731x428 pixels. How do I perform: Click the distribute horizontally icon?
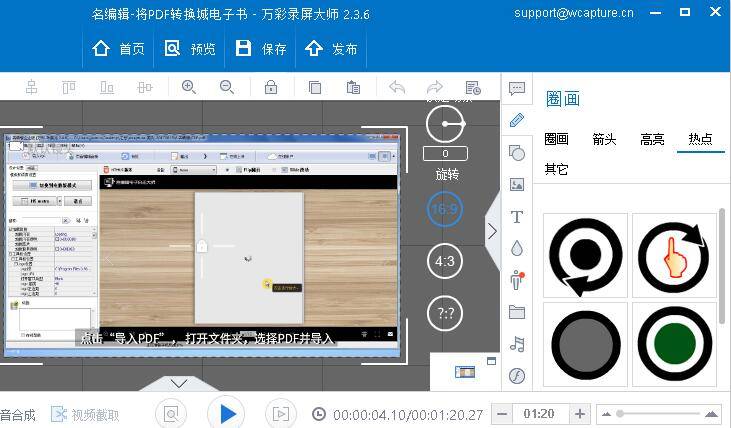point(145,87)
